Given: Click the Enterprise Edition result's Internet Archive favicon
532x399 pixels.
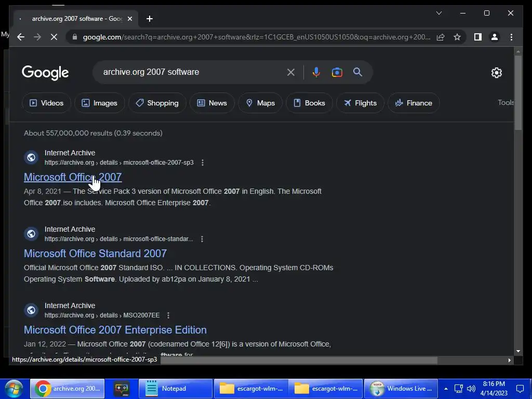Looking at the screenshot, I should pyautogui.click(x=31, y=310).
